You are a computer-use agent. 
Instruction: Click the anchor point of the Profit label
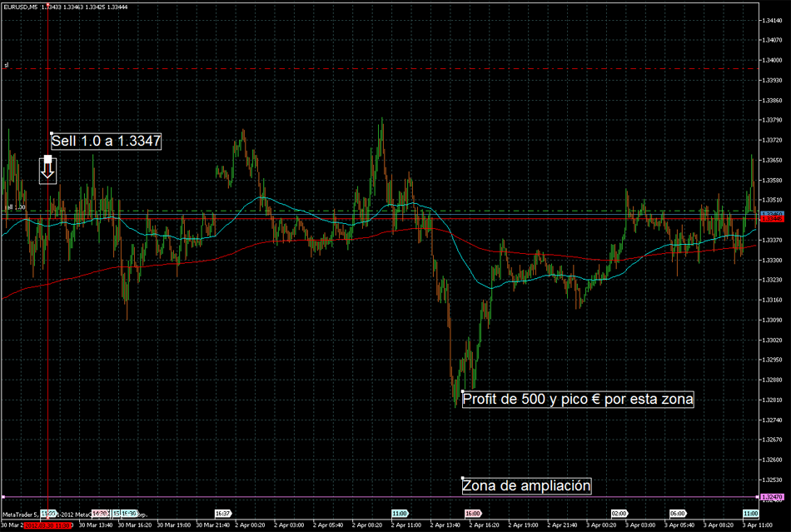[461, 390]
